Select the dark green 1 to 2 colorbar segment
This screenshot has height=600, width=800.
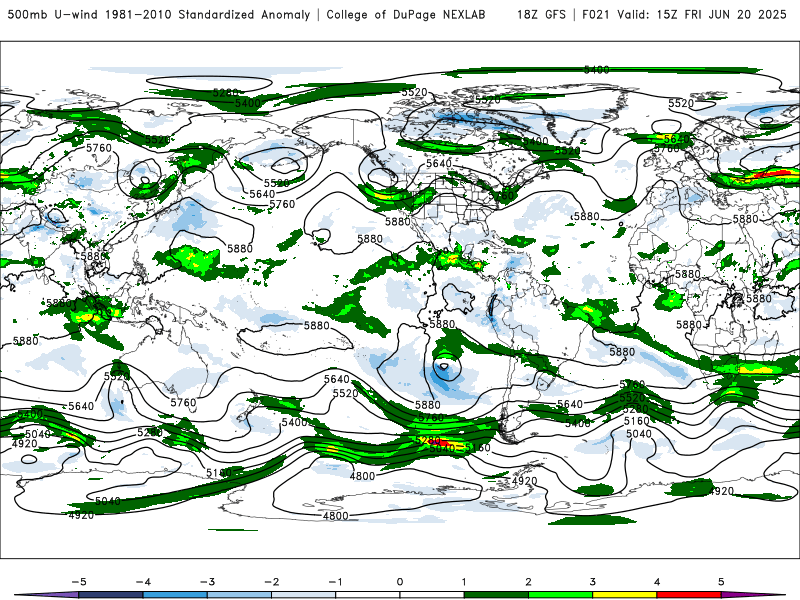(x=496, y=595)
